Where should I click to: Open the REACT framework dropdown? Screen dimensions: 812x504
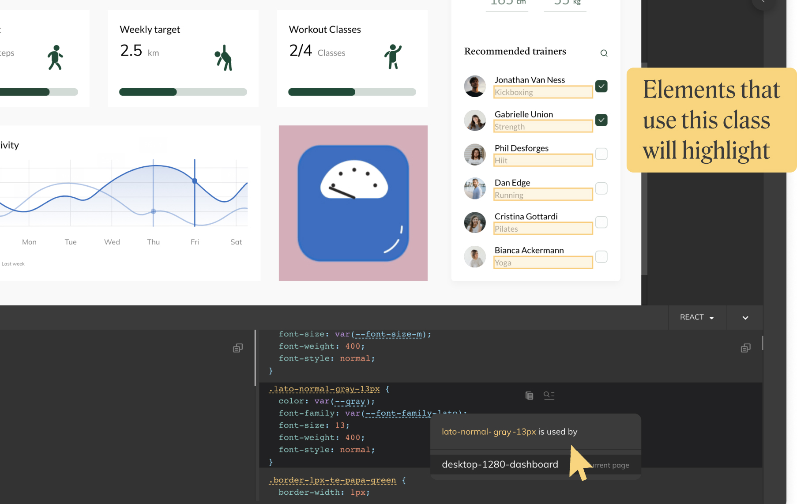point(697,317)
